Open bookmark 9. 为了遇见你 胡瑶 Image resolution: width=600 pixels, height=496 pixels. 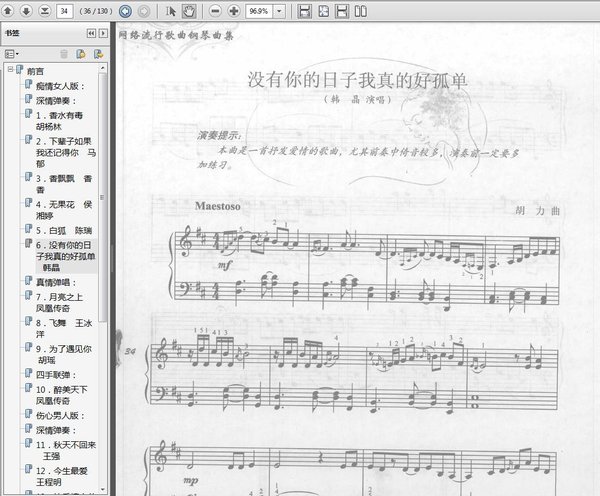point(64,354)
